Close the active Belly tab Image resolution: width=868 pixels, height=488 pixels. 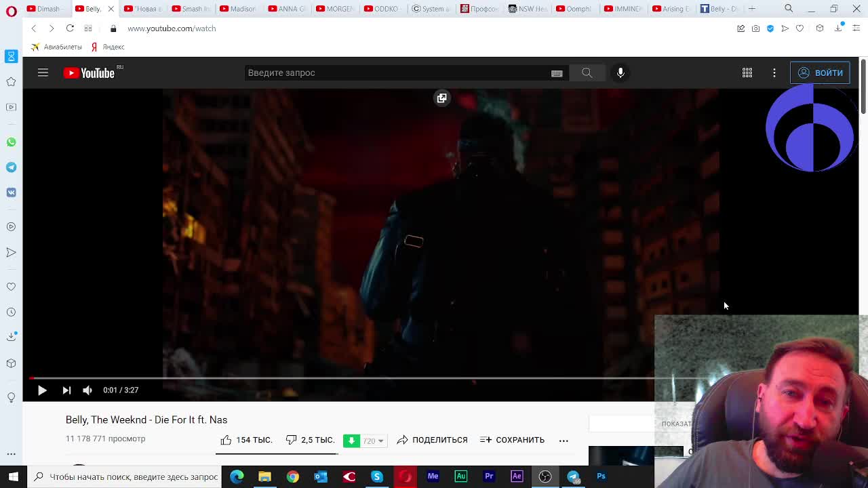[111, 9]
